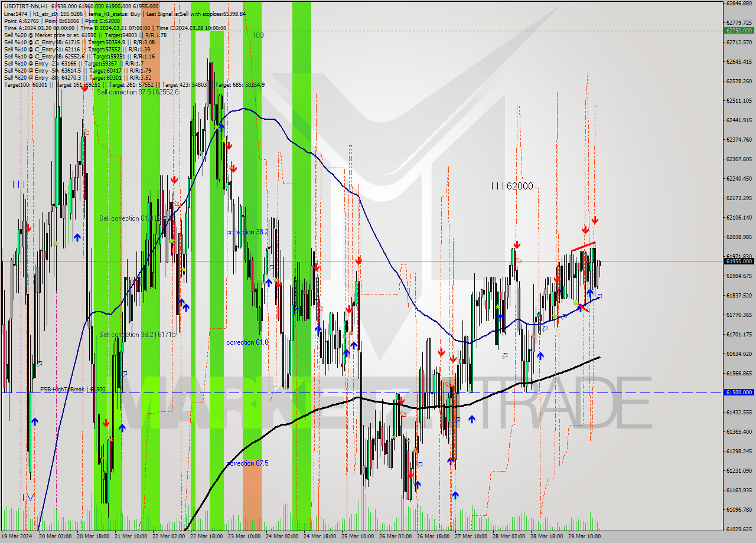The height and width of the screenshot is (543, 756).
Task: Click the 62511.070 price axis label
Action: tap(739, 100)
